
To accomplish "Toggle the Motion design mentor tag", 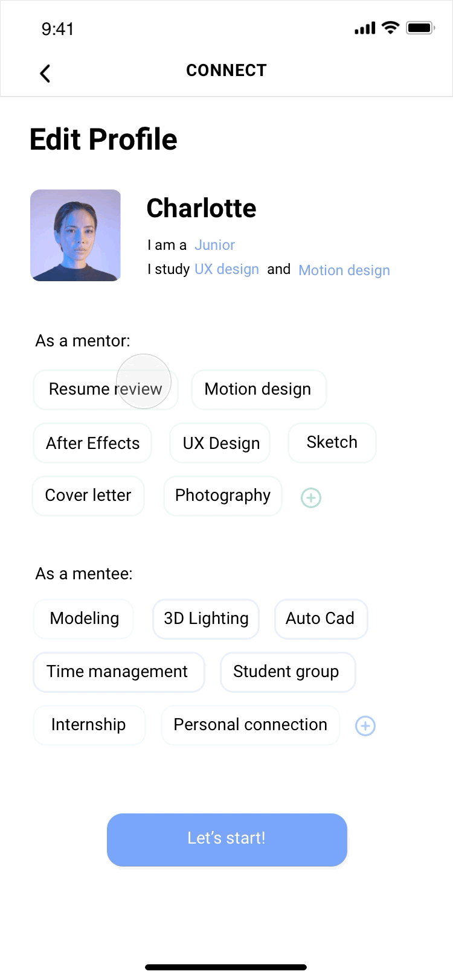I will [x=259, y=390].
